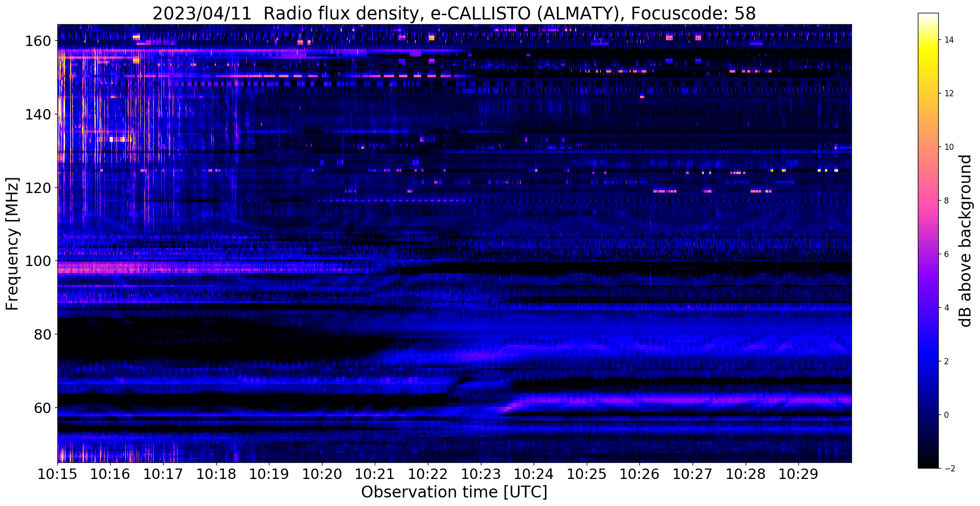Click the 10:22 time tick label

click(428, 474)
